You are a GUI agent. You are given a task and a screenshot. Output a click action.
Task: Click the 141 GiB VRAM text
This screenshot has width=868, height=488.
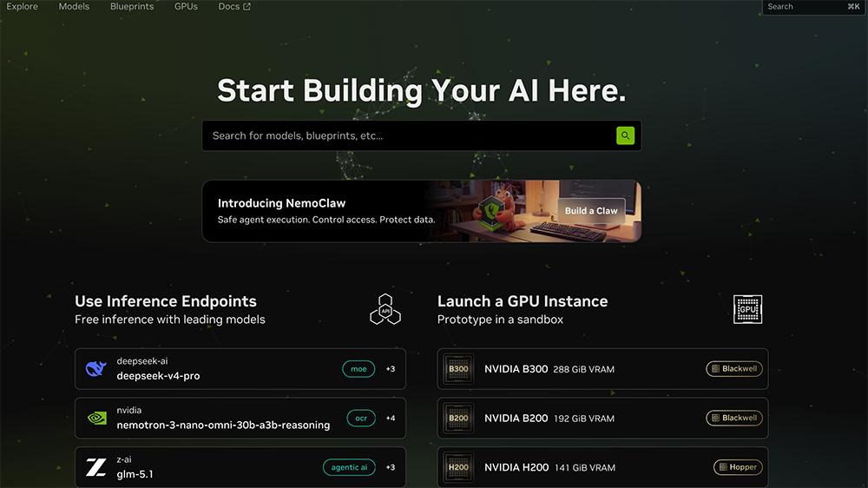[584, 467]
